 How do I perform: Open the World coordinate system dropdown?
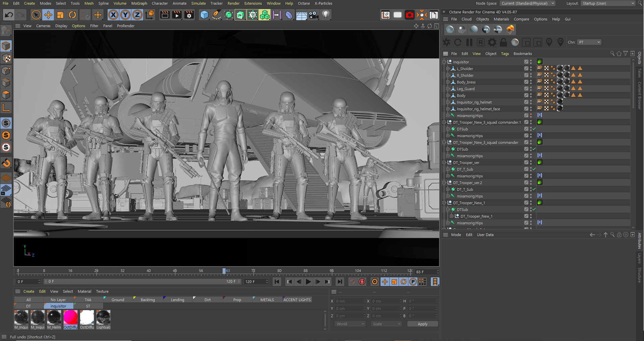pos(350,324)
